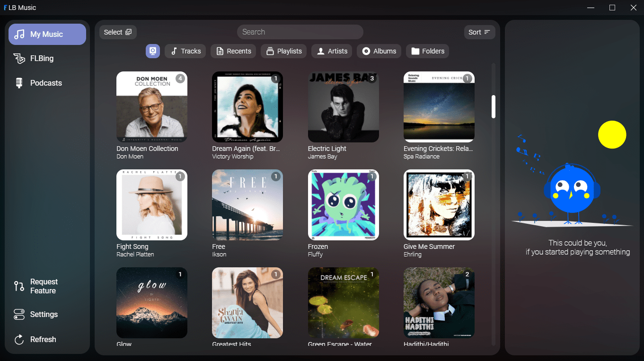Click the track count badge on Electric Light
This screenshot has width=644, height=361.
click(372, 79)
